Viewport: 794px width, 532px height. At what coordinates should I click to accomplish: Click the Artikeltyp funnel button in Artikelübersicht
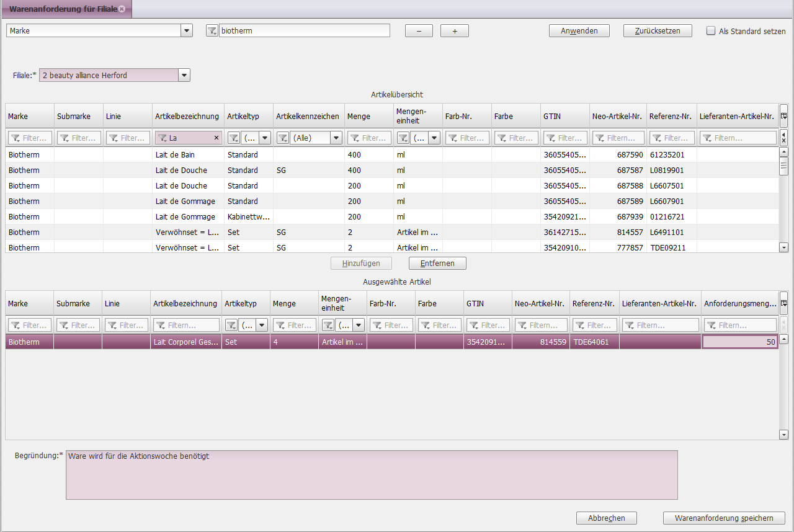[x=233, y=138]
